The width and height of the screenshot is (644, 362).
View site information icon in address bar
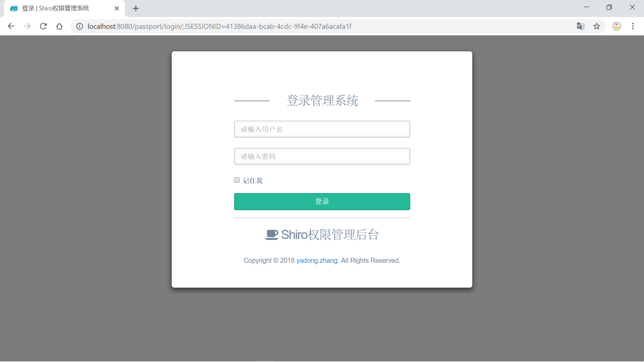tap(79, 26)
